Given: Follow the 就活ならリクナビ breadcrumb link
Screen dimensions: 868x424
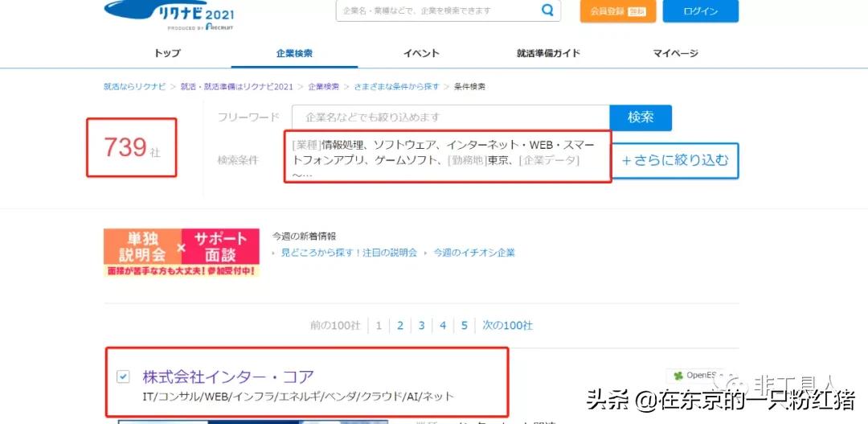Looking at the screenshot, I should tap(134, 86).
